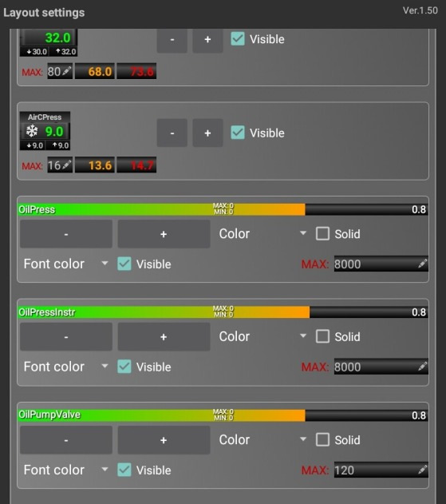Enable the Solid checkbox for OilPress

coord(322,234)
